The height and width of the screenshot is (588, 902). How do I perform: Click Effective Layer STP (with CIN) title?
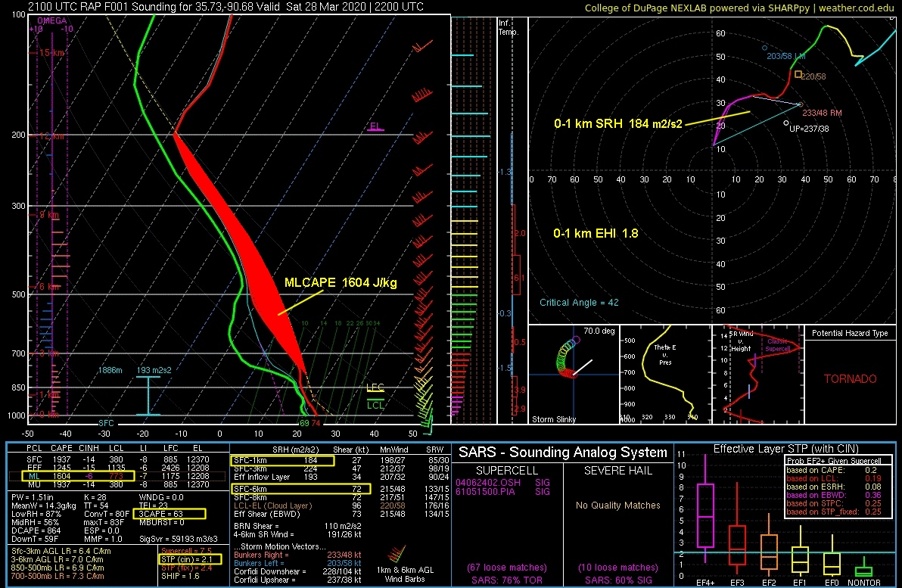[785, 449]
